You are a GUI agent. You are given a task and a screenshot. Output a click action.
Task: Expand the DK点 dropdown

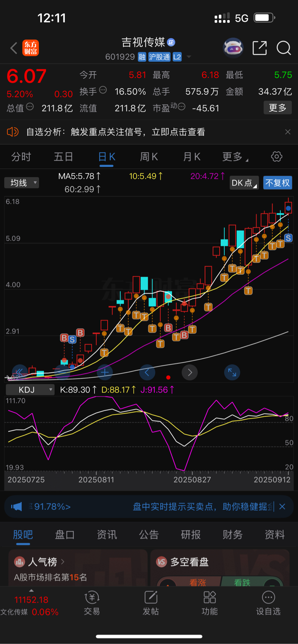point(244,183)
